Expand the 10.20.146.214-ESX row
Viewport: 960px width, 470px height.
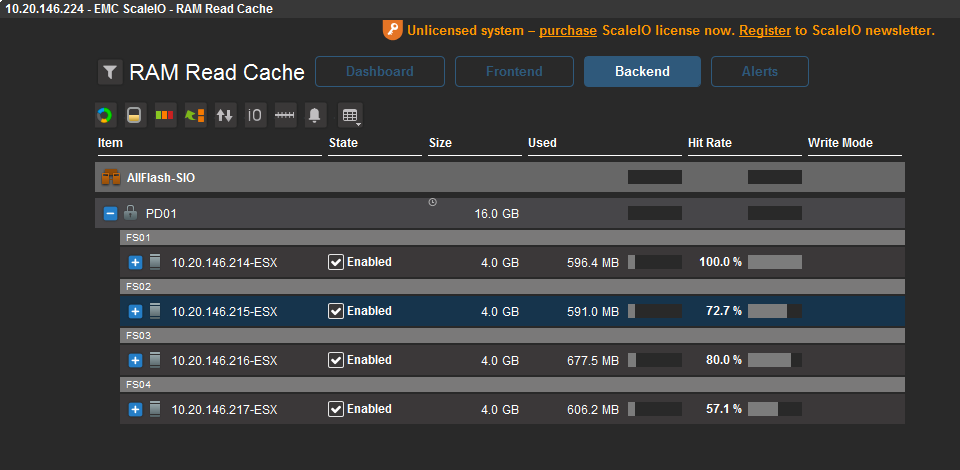point(135,263)
